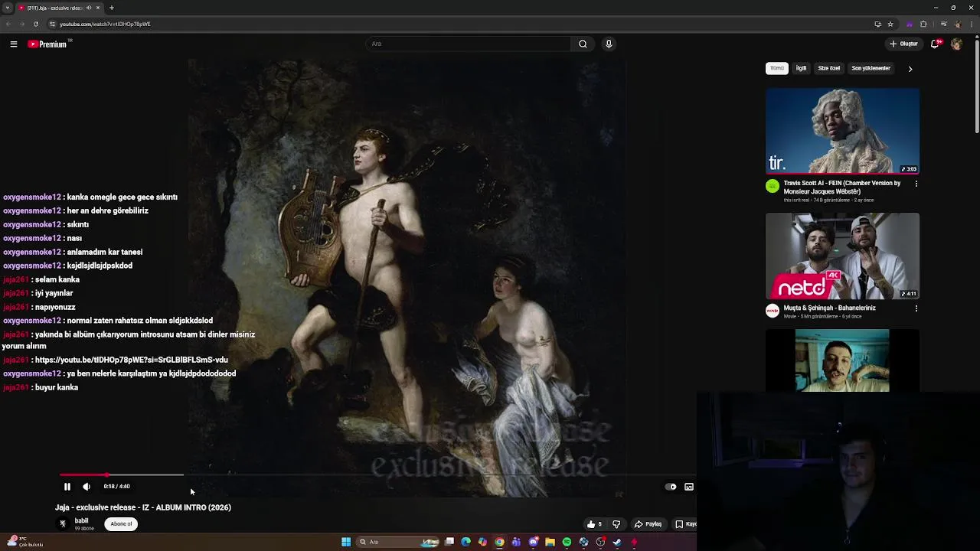Viewport: 980px width, 551px height.
Task: Open options for Travis Scott AI video
Action: (916, 184)
